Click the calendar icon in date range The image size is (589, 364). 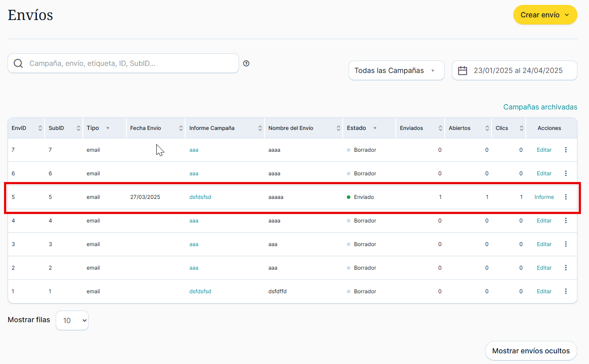click(x=463, y=71)
